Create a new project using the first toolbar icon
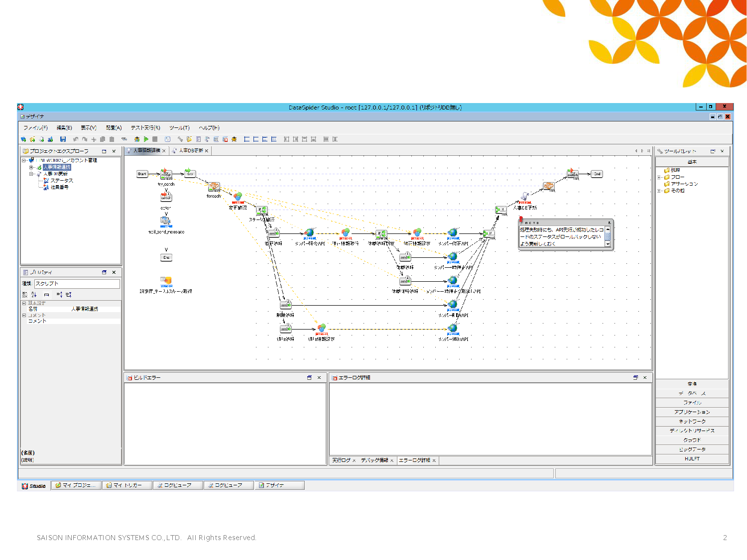This screenshot has width=747, height=560. coord(23,139)
